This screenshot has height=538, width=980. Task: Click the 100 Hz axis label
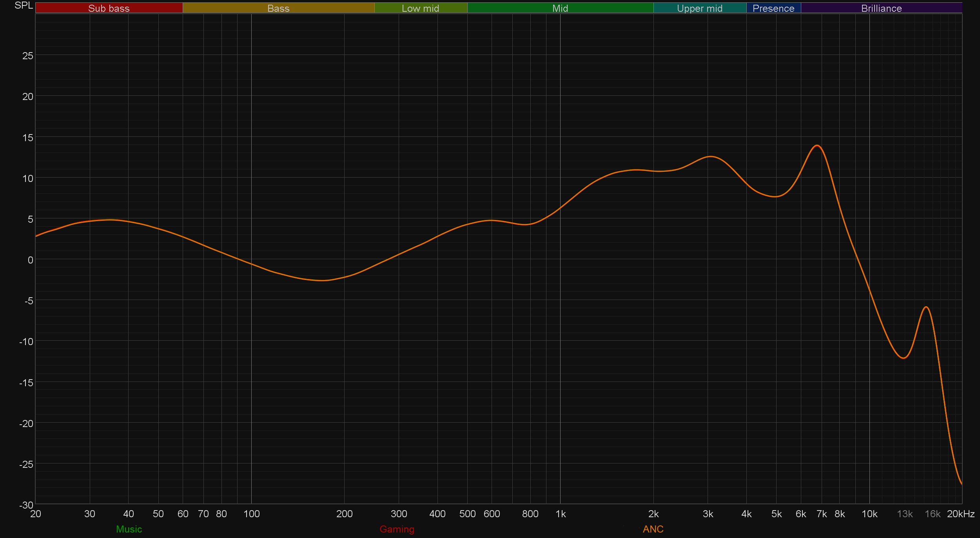251,514
